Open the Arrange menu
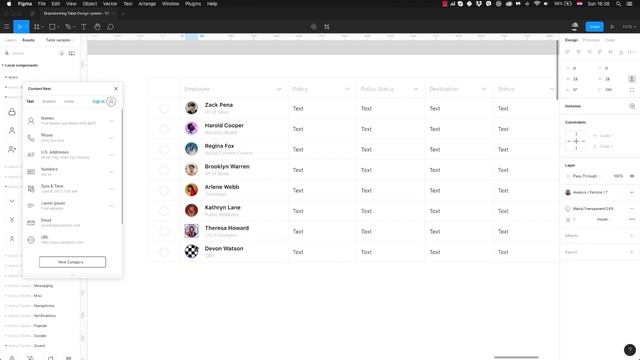This screenshot has width=640, height=360. pos(147,4)
